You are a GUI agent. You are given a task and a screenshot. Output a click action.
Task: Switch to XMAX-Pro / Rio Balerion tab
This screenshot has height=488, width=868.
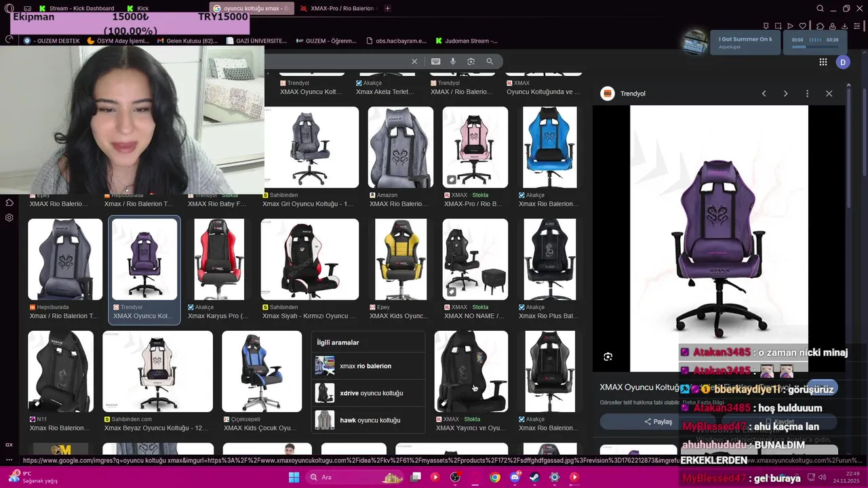pos(337,8)
